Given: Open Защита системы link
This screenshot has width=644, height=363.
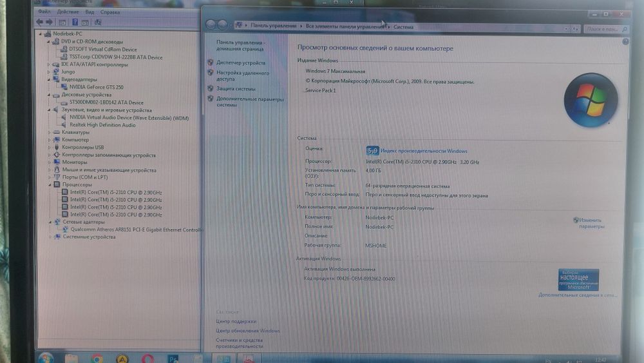Looking at the screenshot, I should click(x=236, y=89).
